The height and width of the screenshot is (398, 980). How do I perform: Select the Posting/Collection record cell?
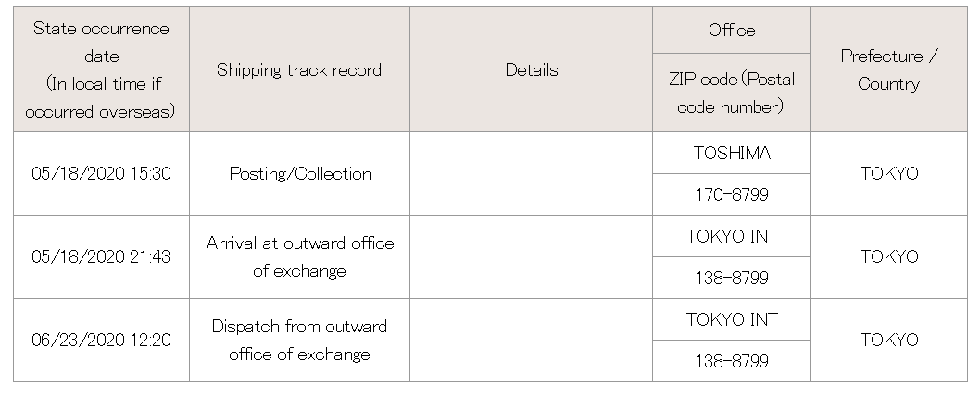(x=299, y=174)
